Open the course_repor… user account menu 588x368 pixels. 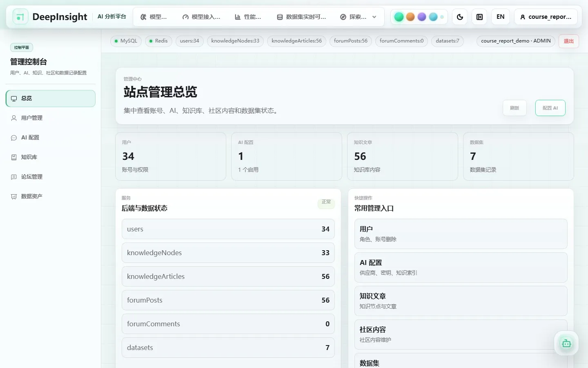tap(546, 17)
